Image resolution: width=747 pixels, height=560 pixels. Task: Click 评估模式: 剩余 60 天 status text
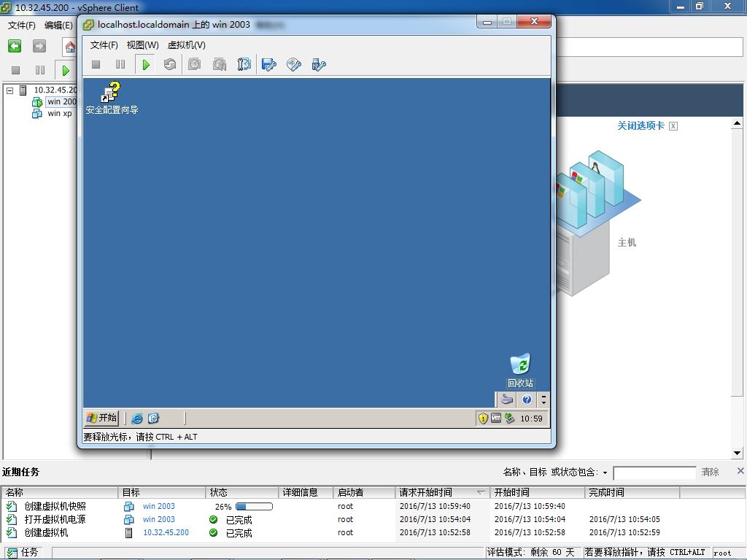530,553
